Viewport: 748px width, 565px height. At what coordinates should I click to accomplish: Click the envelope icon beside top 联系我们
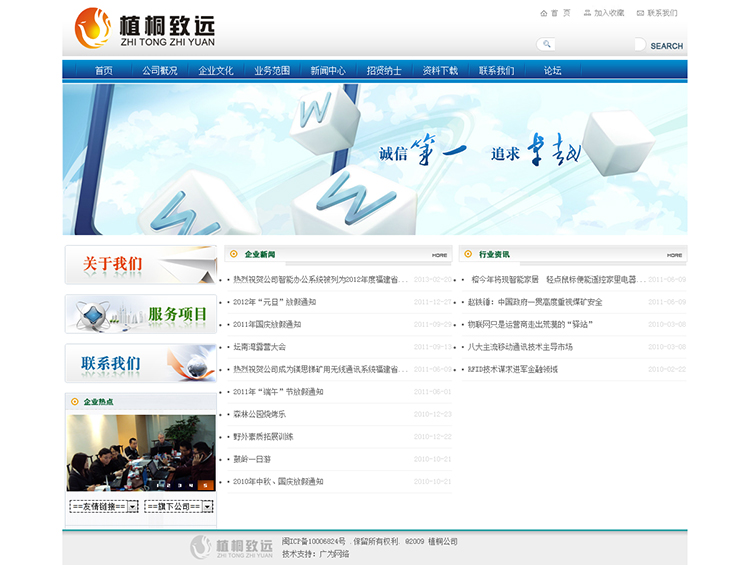click(640, 13)
